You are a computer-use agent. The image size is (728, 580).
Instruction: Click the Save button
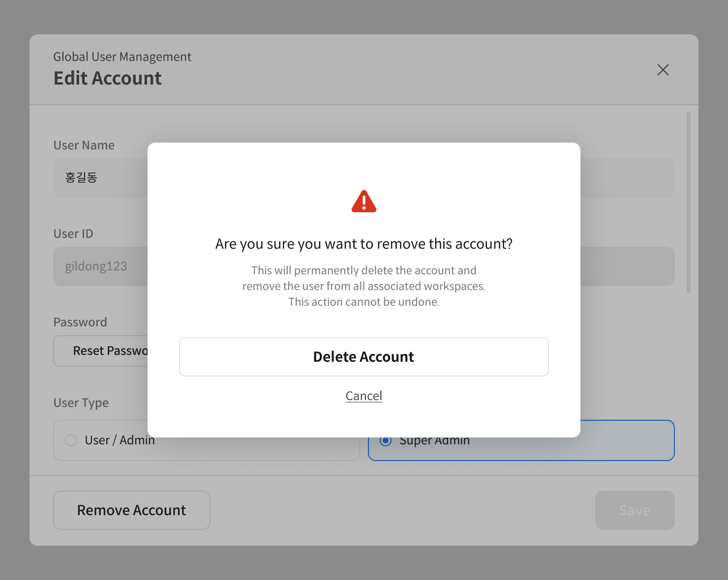pyautogui.click(x=635, y=510)
